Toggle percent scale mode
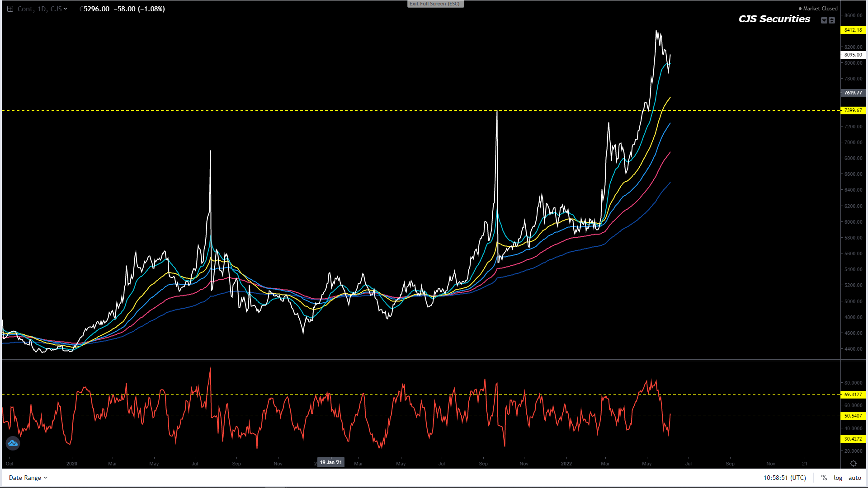 (x=824, y=478)
